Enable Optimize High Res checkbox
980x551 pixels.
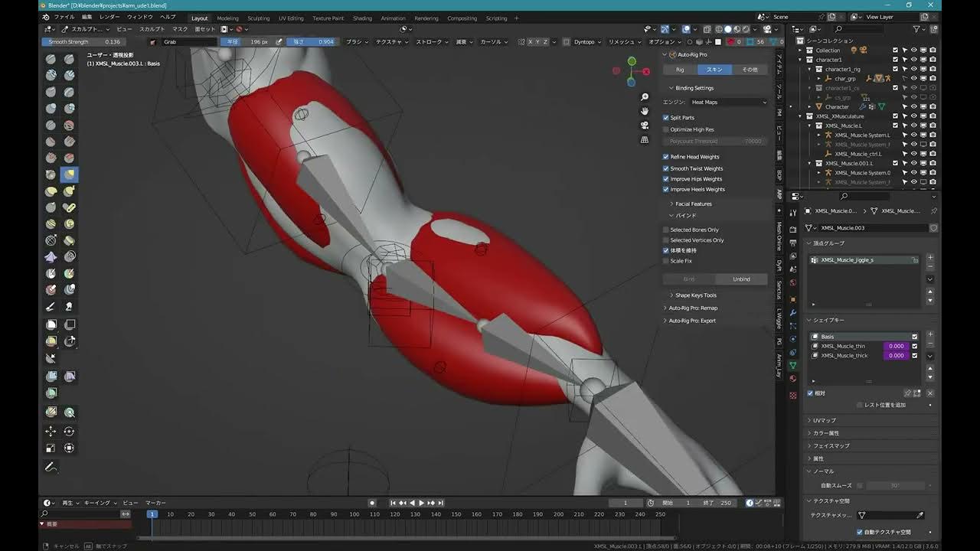pyautogui.click(x=666, y=129)
